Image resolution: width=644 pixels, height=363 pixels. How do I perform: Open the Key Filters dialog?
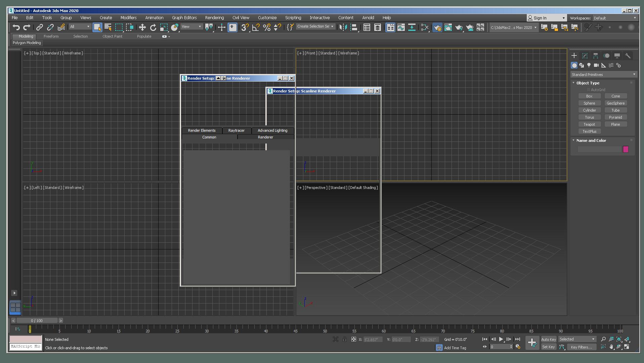coord(582,347)
